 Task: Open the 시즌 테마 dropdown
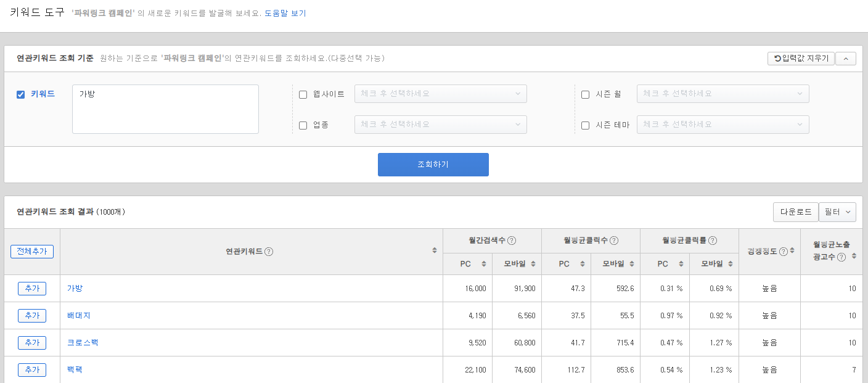(723, 124)
